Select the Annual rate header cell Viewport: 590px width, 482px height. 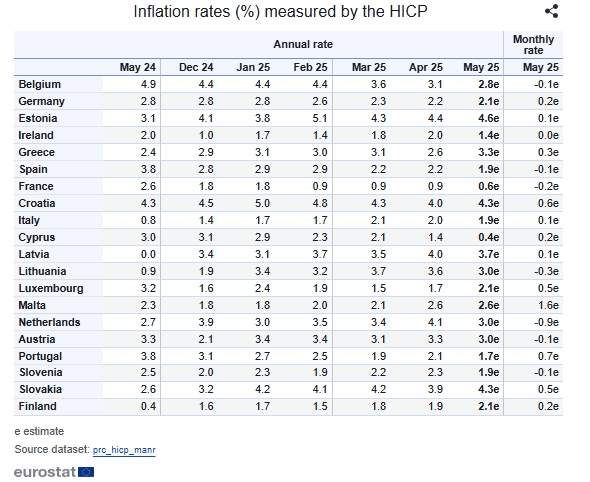click(303, 44)
